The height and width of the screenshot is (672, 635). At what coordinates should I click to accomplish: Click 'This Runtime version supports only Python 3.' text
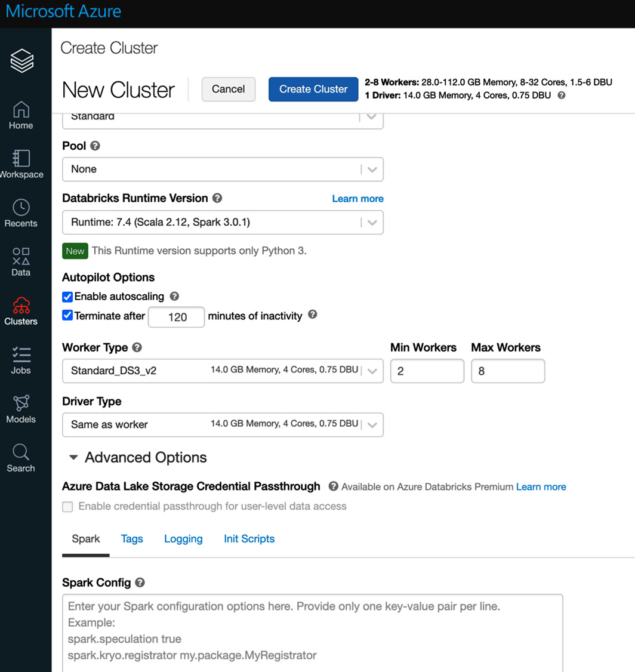coord(199,251)
